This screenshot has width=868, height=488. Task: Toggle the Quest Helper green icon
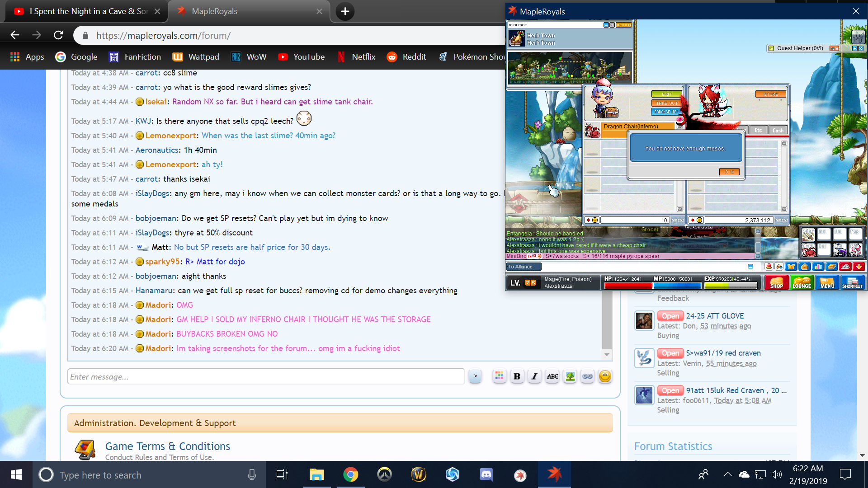(771, 48)
